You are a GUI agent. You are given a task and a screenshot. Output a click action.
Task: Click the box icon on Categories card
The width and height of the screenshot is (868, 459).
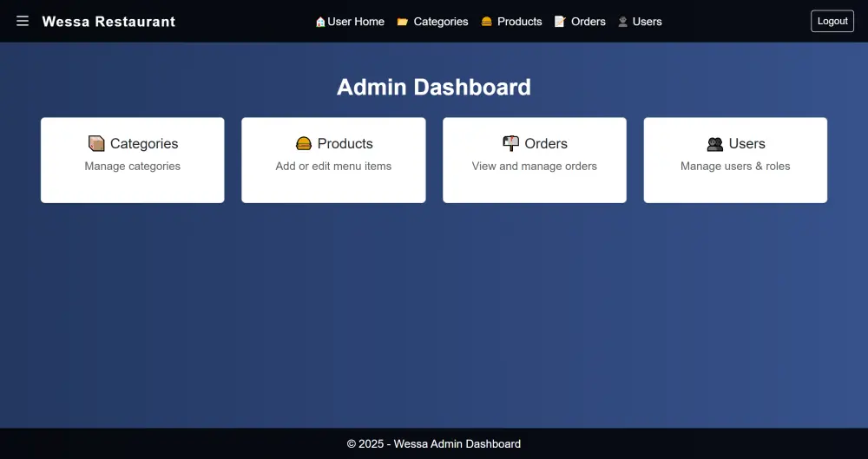click(x=96, y=143)
